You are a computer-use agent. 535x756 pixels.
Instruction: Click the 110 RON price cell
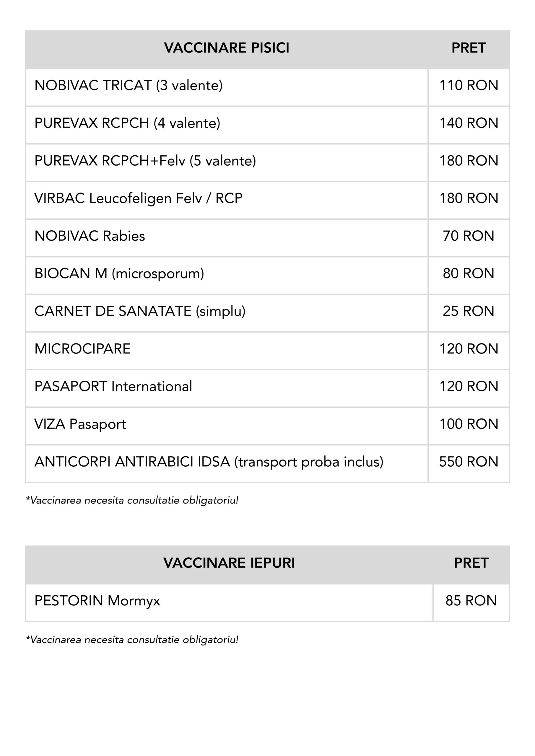[x=469, y=86]
